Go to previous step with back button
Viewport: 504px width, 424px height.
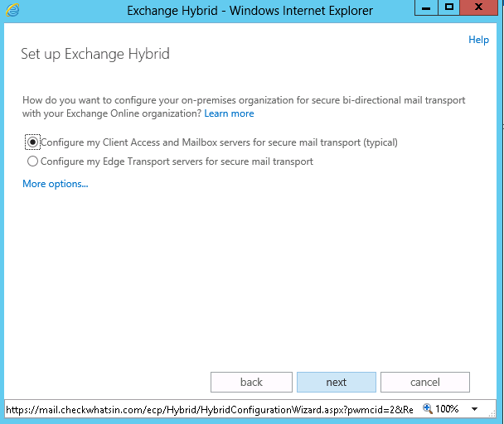pyautogui.click(x=251, y=382)
